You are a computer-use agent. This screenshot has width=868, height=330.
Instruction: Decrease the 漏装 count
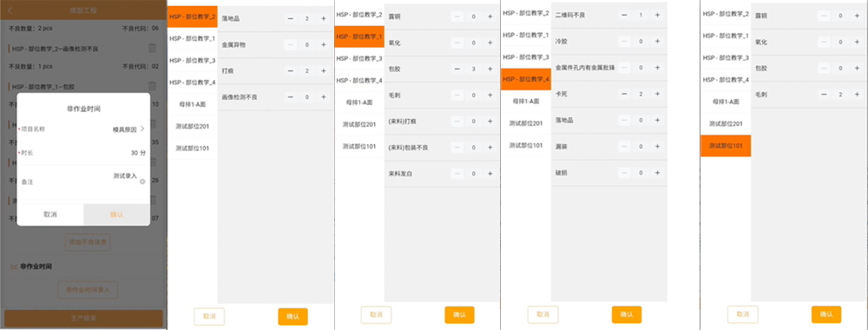[x=624, y=147]
